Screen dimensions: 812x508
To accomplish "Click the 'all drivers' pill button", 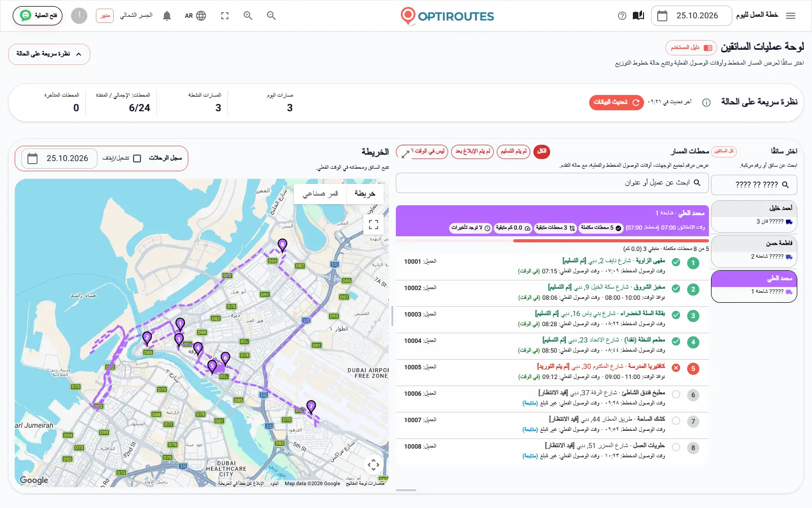I will [724, 151].
